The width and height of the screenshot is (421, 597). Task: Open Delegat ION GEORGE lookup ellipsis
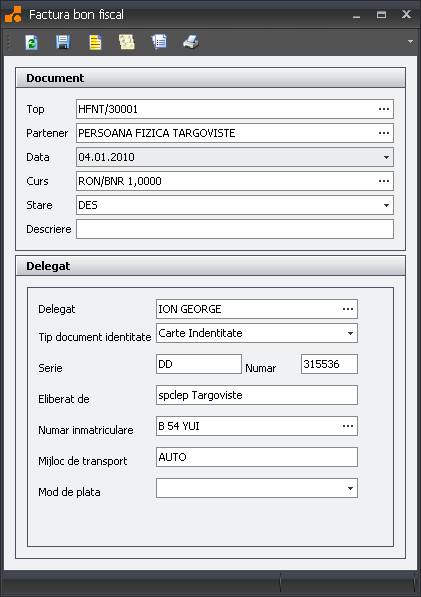tap(348, 309)
